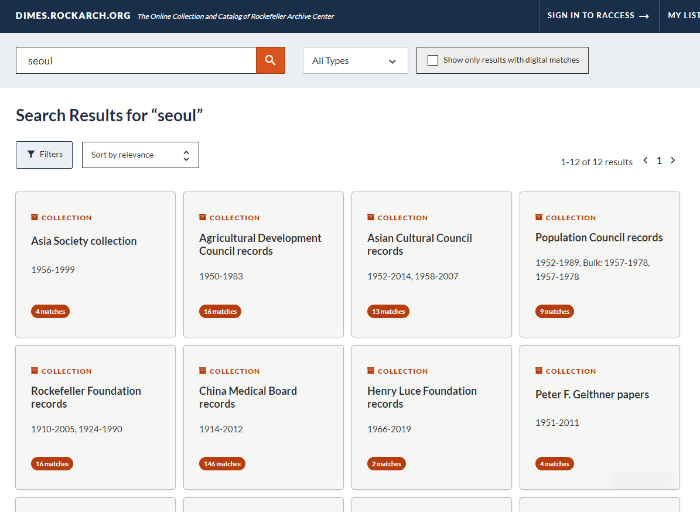Click the 2 matches badge
This screenshot has height=512, width=700.
[387, 464]
